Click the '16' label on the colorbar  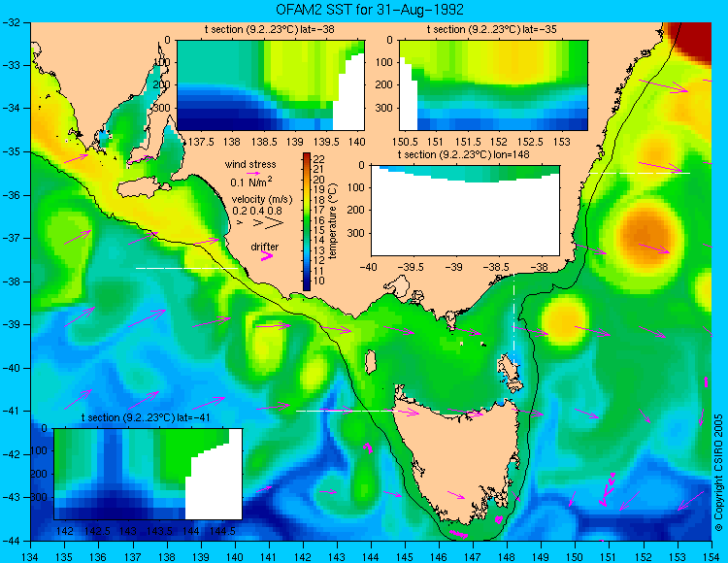coord(319,220)
